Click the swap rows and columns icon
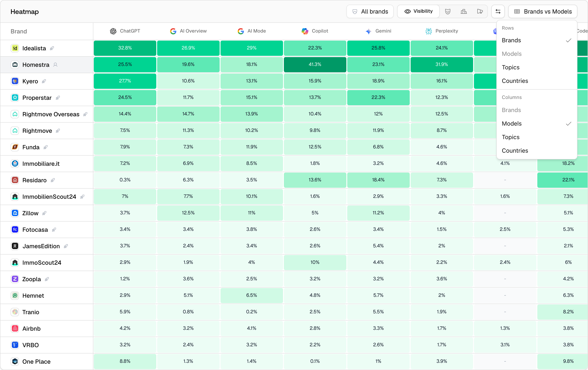588x370 pixels. tap(498, 11)
